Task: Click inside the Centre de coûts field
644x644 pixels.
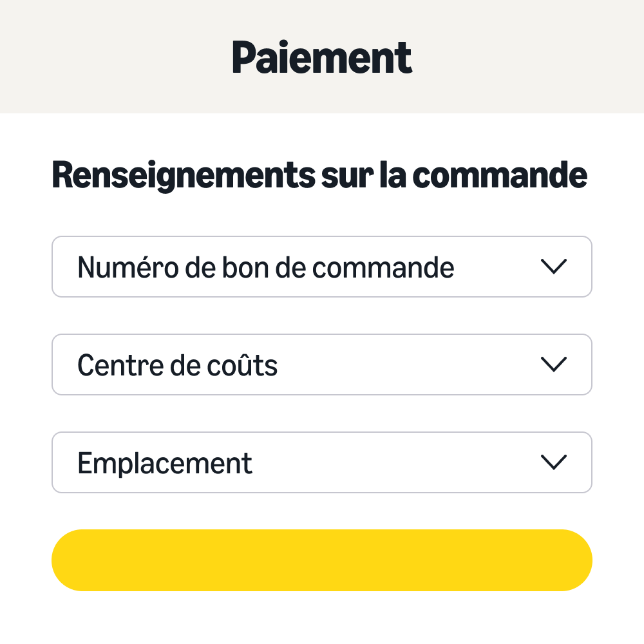Action: pyautogui.click(x=258, y=365)
